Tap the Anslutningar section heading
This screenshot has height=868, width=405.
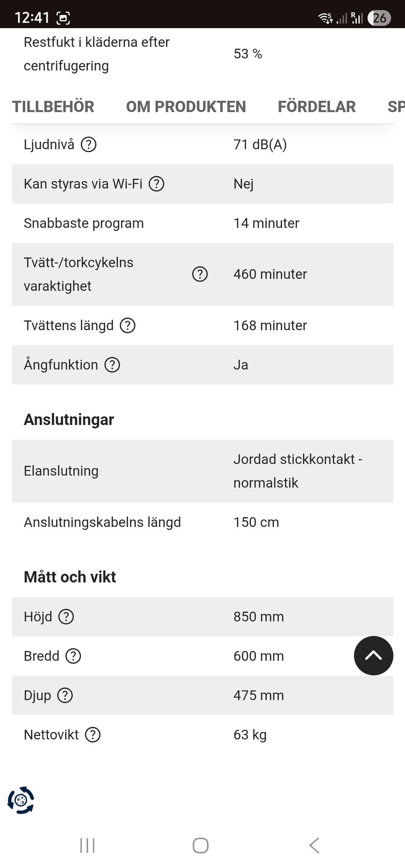pyautogui.click(x=69, y=420)
